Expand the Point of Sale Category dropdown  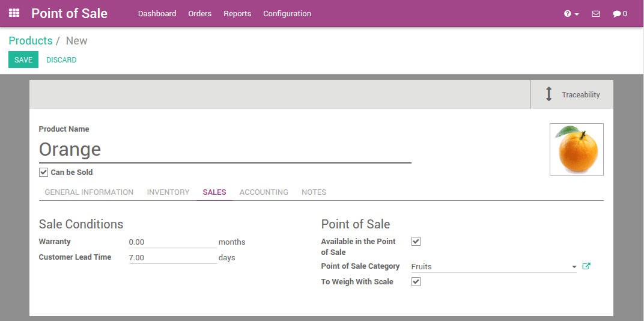click(x=574, y=267)
